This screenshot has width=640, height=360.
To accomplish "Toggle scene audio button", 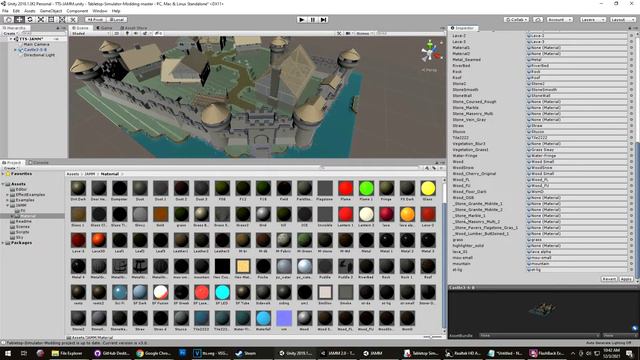I will 136,33.
